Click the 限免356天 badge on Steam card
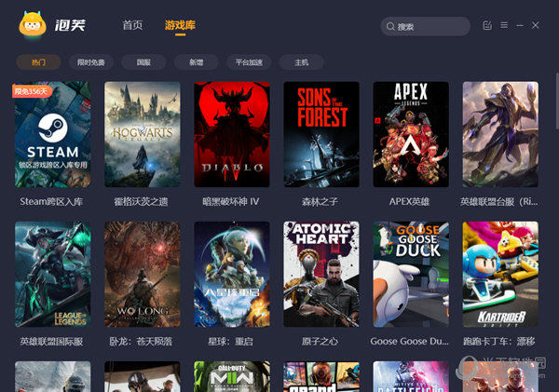This screenshot has height=392, width=559. (x=32, y=91)
